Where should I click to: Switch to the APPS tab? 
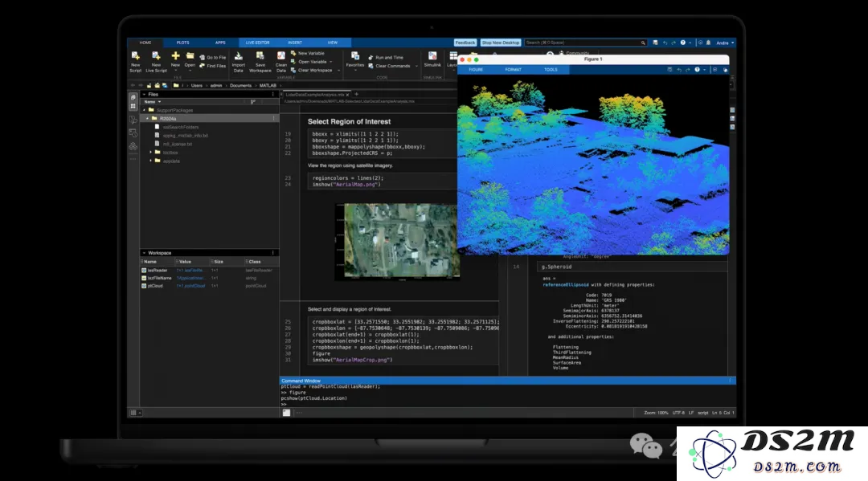click(220, 43)
